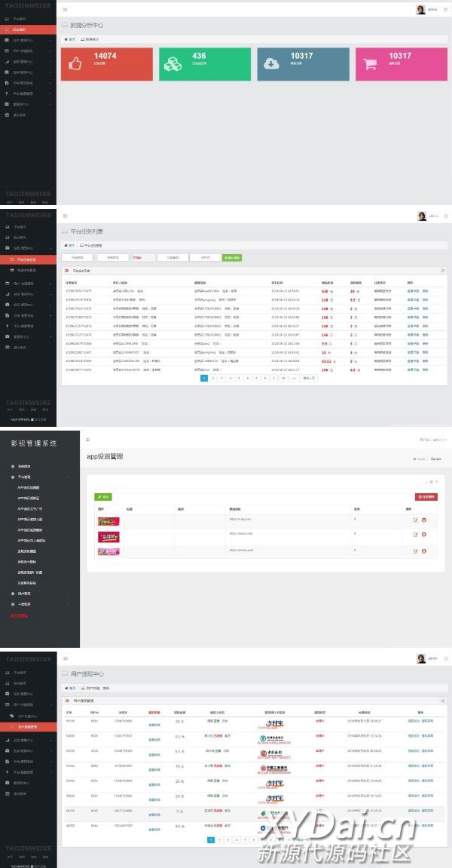Refresh the 平台任务列表 table panel
Screen dimensions: 452x868
(x=443, y=271)
